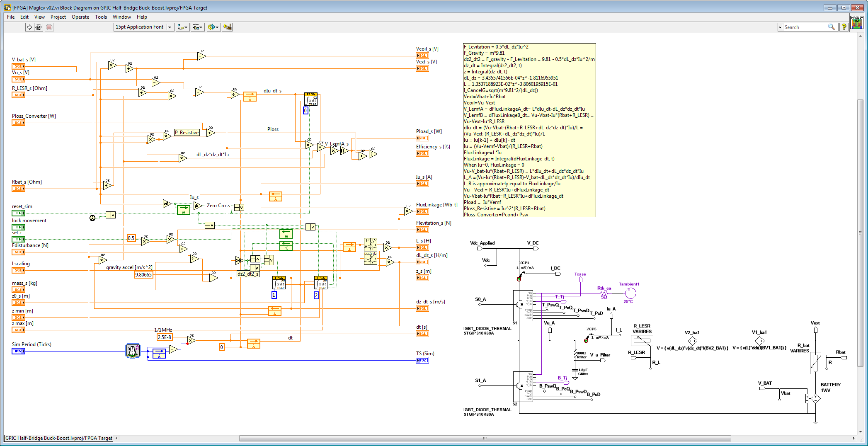The height and width of the screenshot is (446, 868).
Task: Click the horizontal scrollbar thumb
Action: click(x=485, y=438)
